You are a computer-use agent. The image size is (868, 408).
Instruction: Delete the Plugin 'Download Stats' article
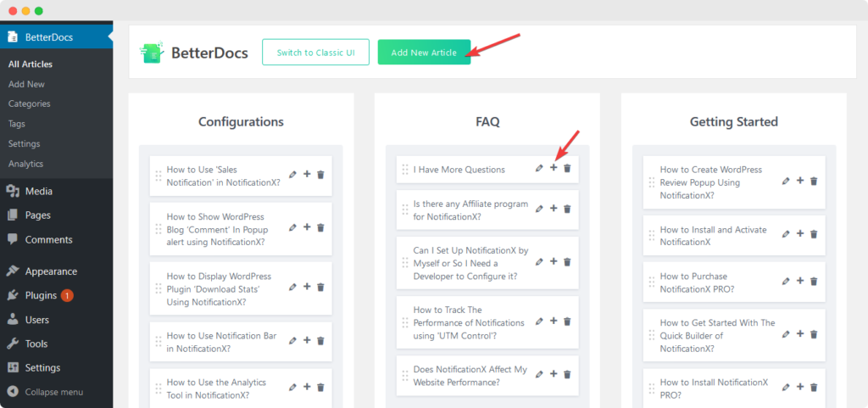pyautogui.click(x=320, y=287)
